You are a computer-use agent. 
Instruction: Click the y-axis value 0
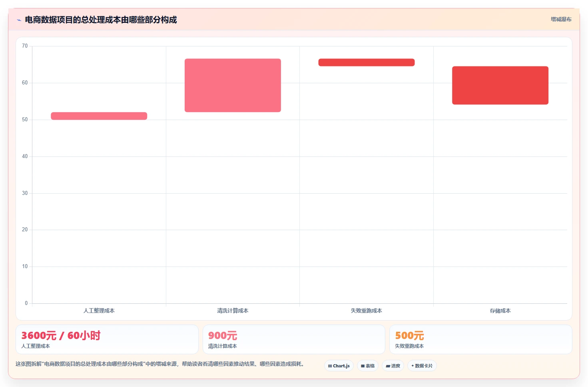click(26, 303)
